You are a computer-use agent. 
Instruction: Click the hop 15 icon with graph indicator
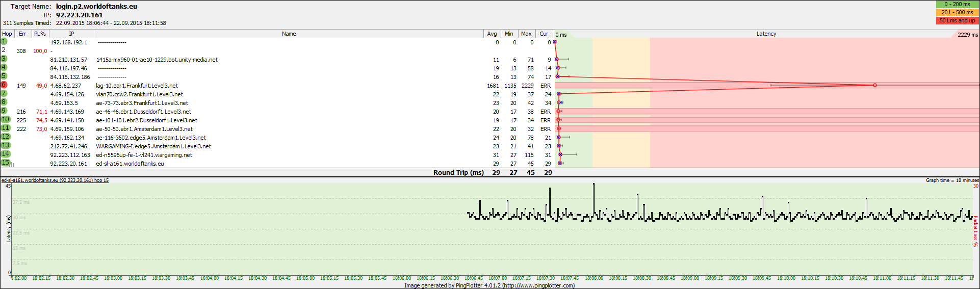point(6,163)
